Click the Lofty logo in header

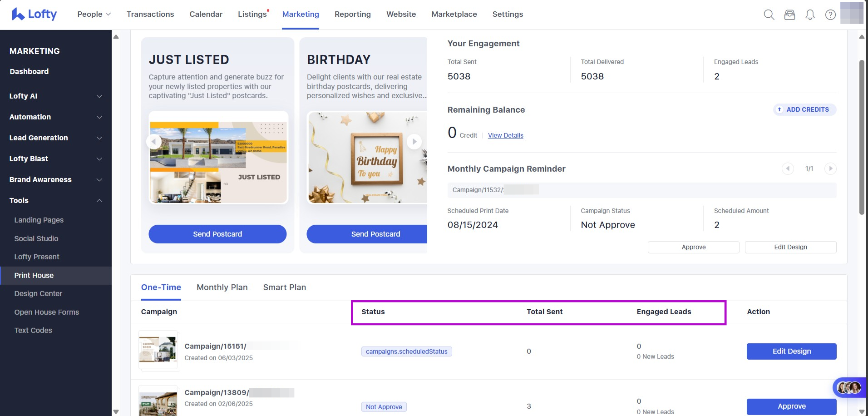click(34, 15)
